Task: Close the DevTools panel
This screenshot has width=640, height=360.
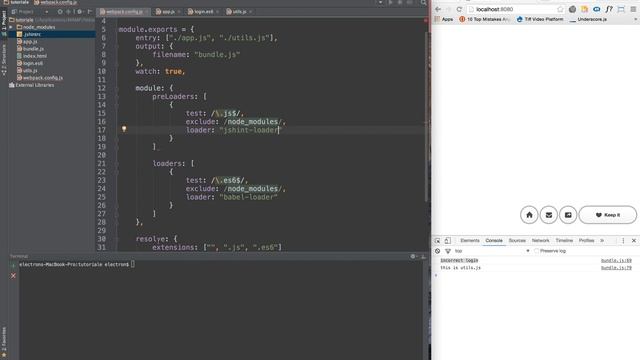Action: click(634, 241)
